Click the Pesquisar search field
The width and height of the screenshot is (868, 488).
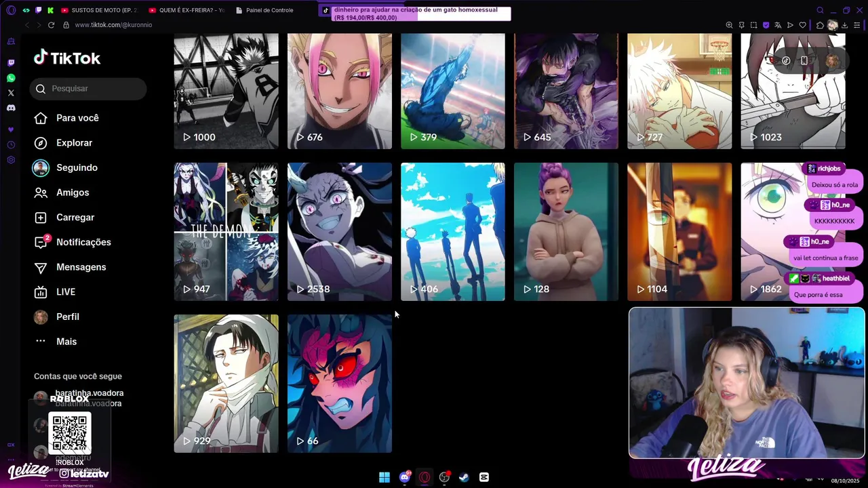88,89
